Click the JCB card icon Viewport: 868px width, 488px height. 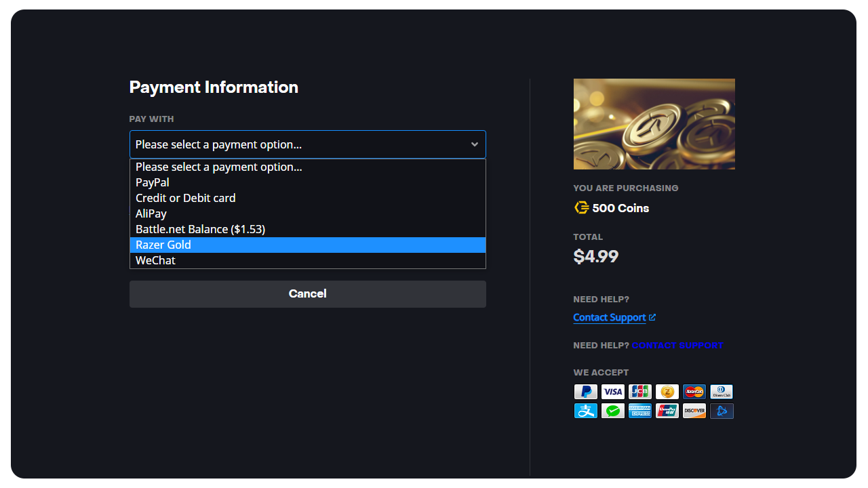(640, 392)
